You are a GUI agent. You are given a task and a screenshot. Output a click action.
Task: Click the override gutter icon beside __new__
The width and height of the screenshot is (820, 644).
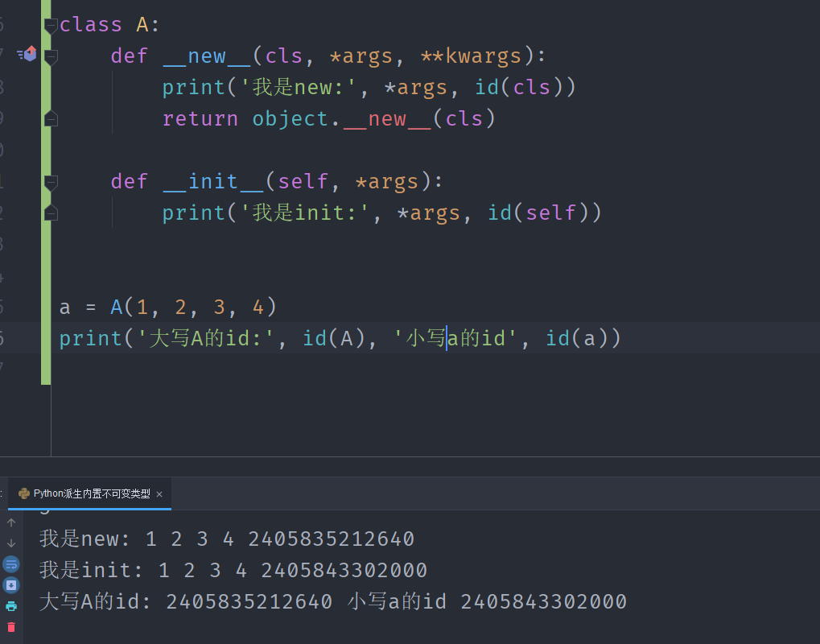[x=27, y=53]
